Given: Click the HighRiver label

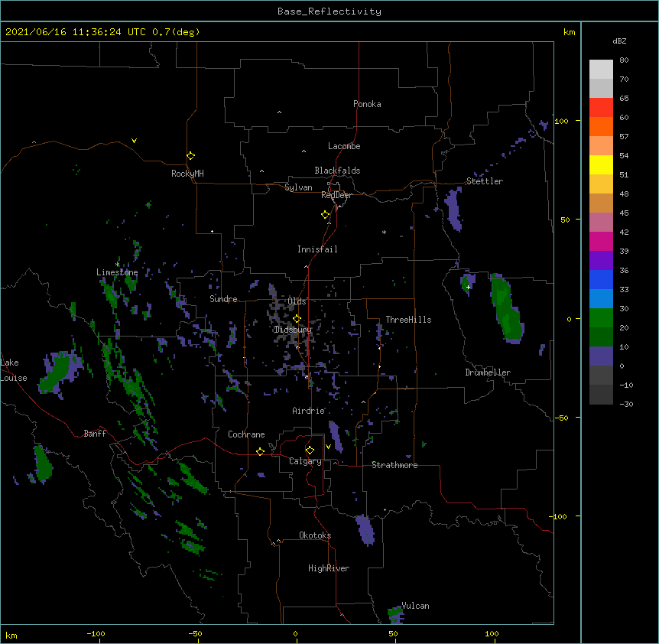Looking at the screenshot, I should 329,568.
